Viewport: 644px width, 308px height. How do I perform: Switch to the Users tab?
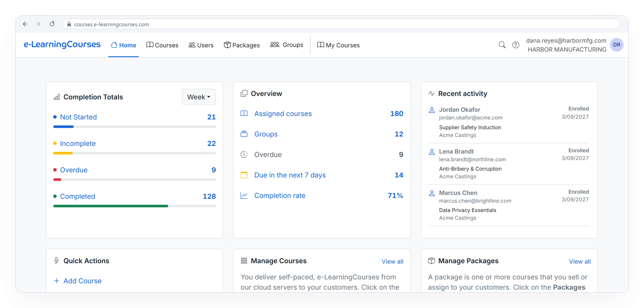[x=201, y=45]
